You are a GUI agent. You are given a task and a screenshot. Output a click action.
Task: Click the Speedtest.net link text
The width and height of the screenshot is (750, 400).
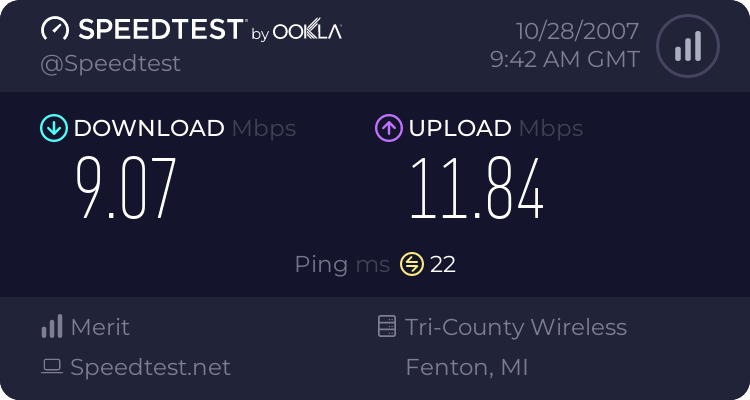tap(150, 367)
